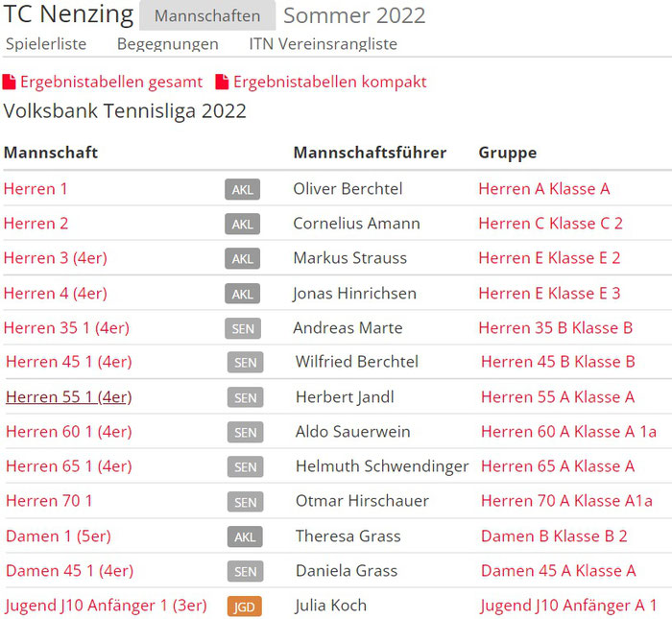The height and width of the screenshot is (619, 672).
Task: Open the Herren 2 team link
Action: [36, 224]
